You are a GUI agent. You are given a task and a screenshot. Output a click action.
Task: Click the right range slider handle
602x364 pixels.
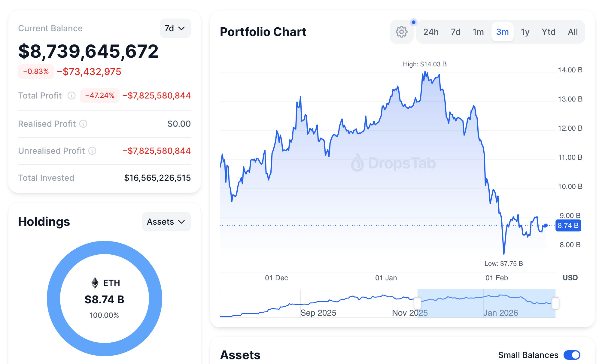pyautogui.click(x=555, y=303)
